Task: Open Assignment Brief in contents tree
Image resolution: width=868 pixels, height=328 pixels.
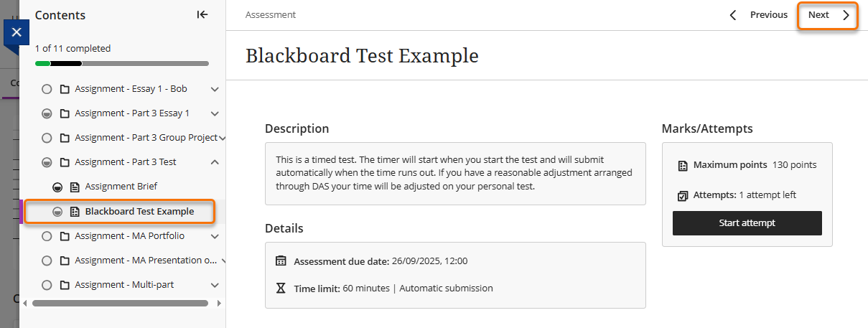Action: (121, 187)
